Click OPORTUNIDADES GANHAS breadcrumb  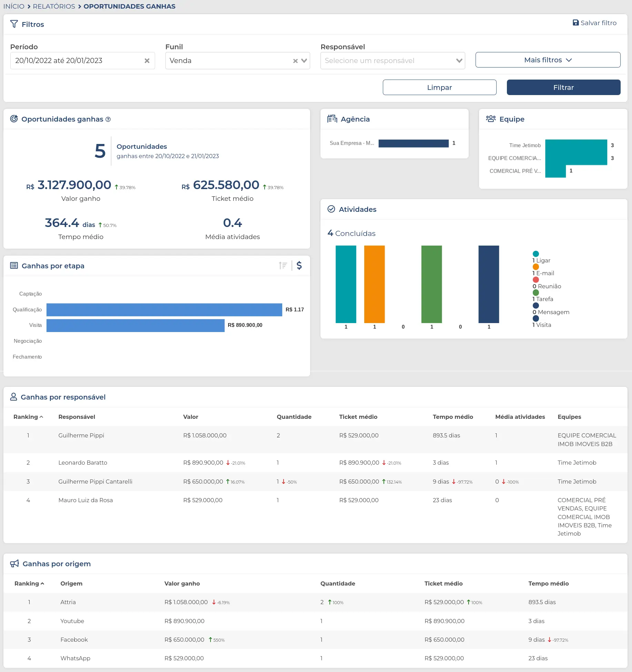pyautogui.click(x=129, y=6)
